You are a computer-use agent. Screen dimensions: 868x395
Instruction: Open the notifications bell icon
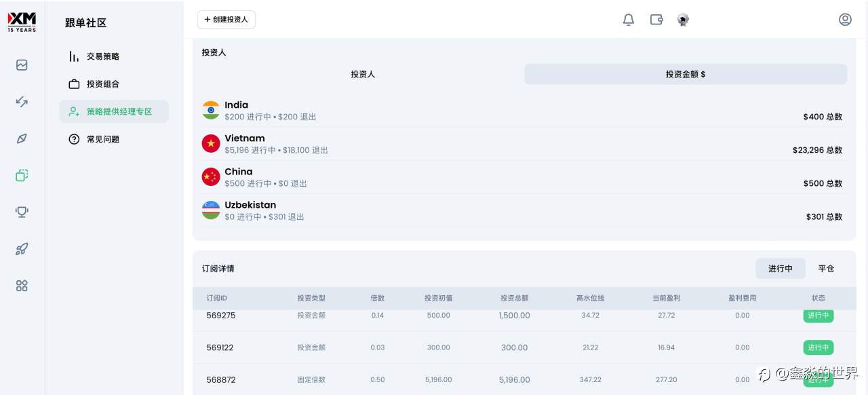(628, 20)
